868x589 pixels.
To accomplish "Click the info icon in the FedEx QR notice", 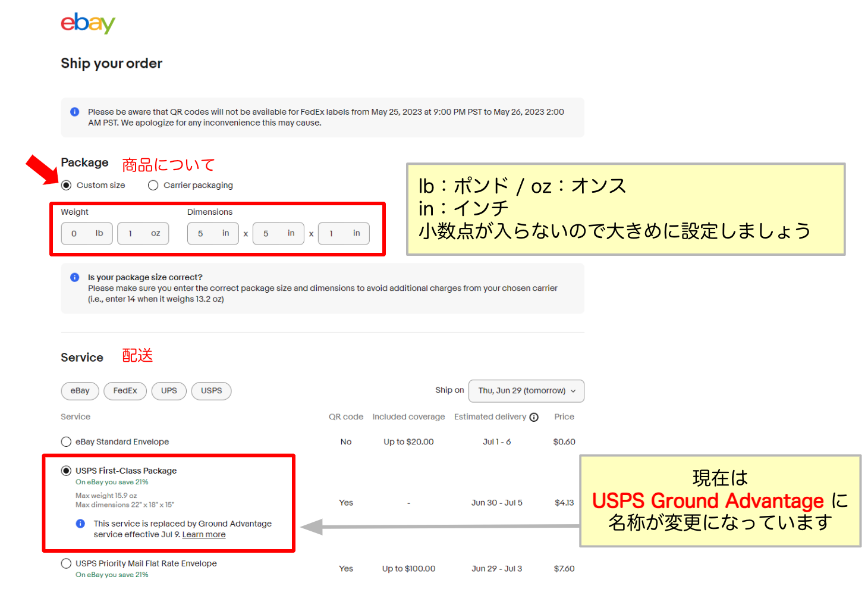I will (75, 112).
